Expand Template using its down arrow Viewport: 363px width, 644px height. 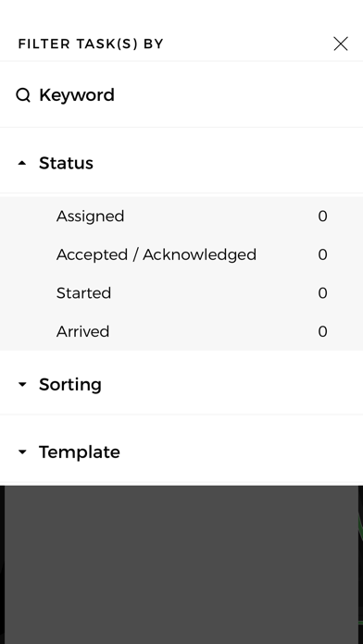pyautogui.click(x=22, y=452)
